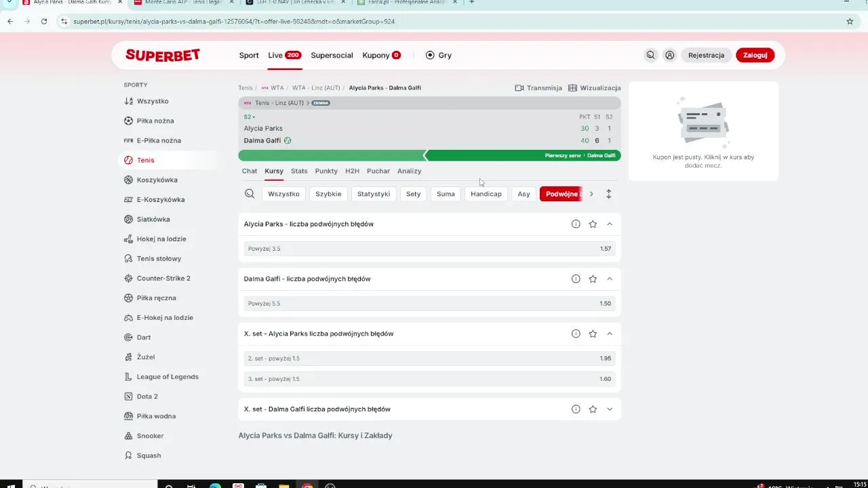Favorite the Alycia Parks double faults market

point(593,224)
